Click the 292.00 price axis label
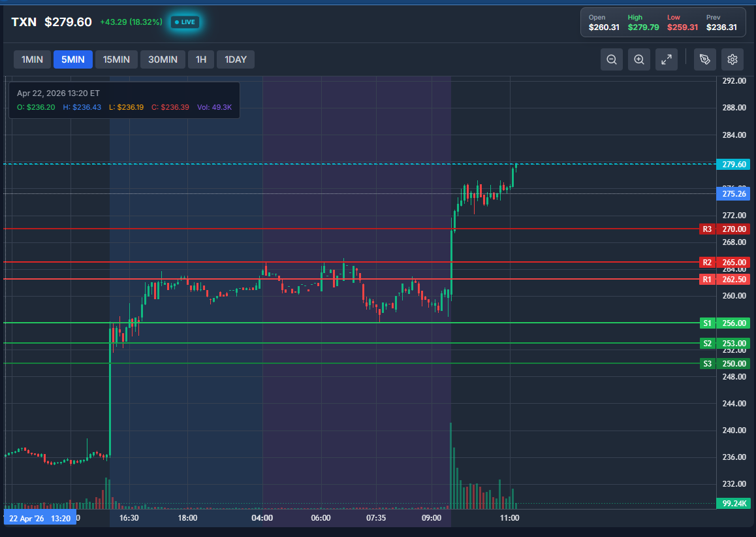This screenshot has height=537, width=756. [x=734, y=81]
